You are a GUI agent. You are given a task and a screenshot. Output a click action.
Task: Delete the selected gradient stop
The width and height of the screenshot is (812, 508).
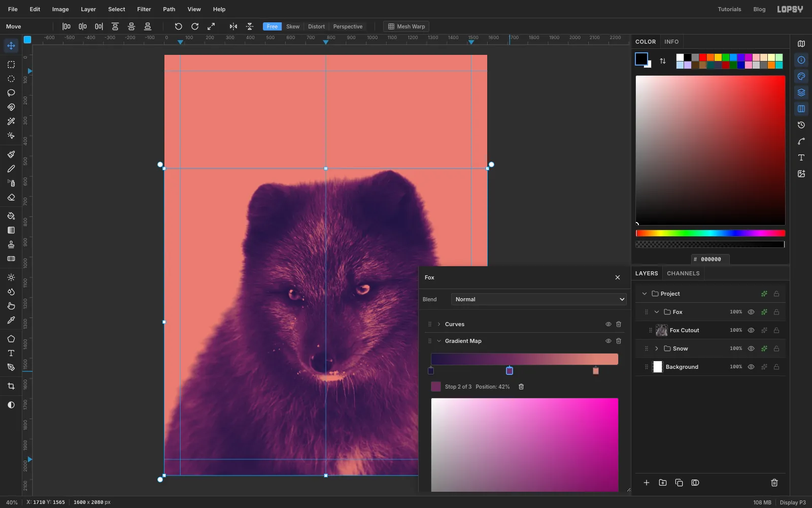coord(521,387)
